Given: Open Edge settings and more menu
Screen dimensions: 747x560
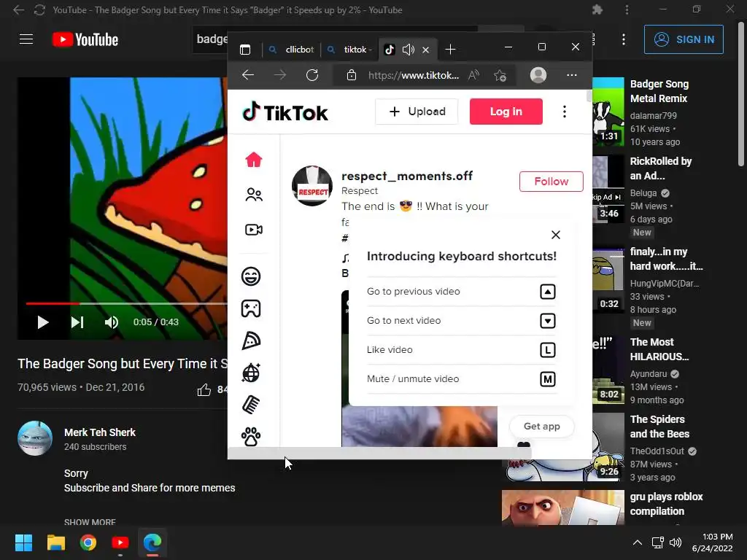Looking at the screenshot, I should click(572, 75).
